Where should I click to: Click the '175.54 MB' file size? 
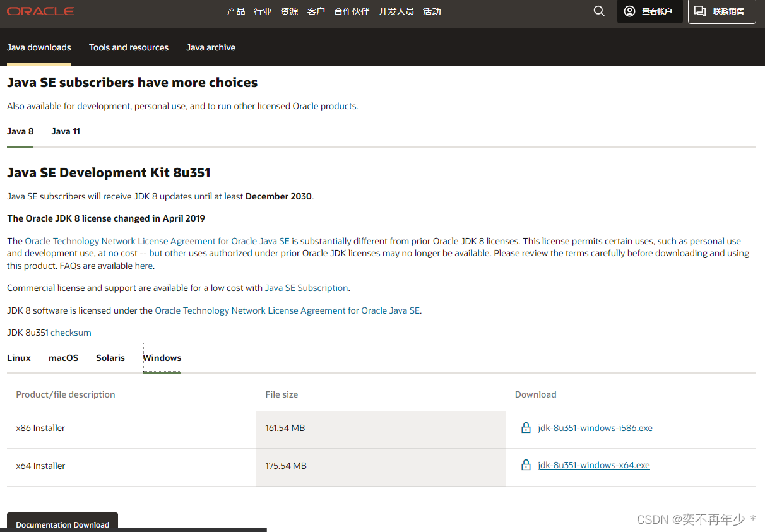(286, 466)
